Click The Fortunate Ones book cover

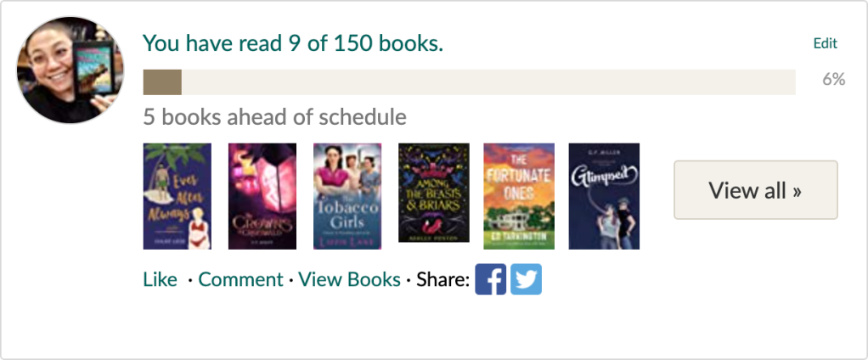coord(518,196)
